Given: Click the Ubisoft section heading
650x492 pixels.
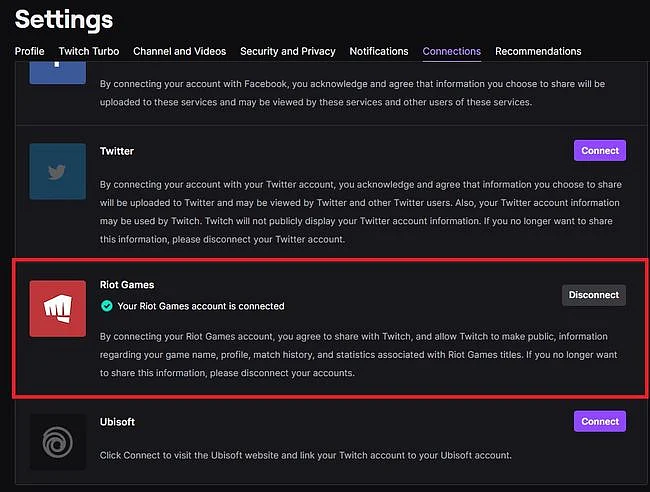Looking at the screenshot, I should [x=117, y=422].
